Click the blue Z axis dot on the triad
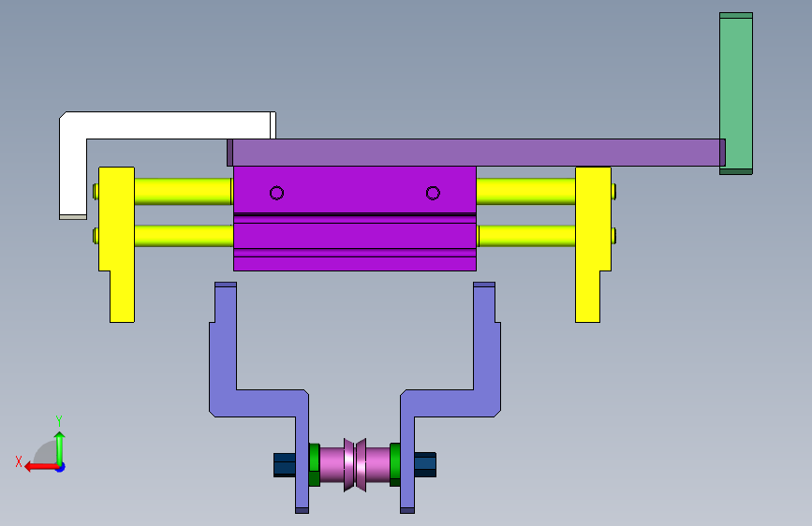Viewport: 812px width, 526px height. (x=60, y=467)
